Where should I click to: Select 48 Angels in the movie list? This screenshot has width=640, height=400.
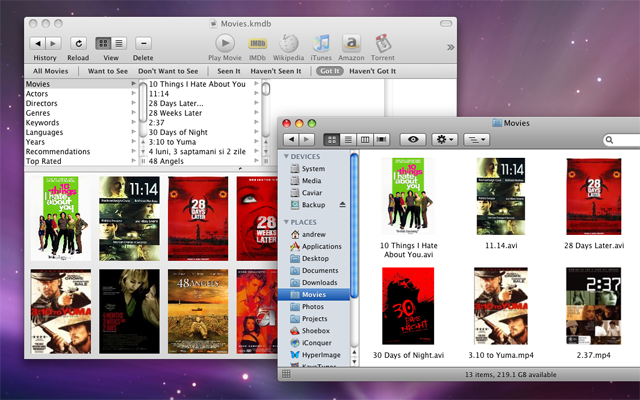tap(204, 161)
